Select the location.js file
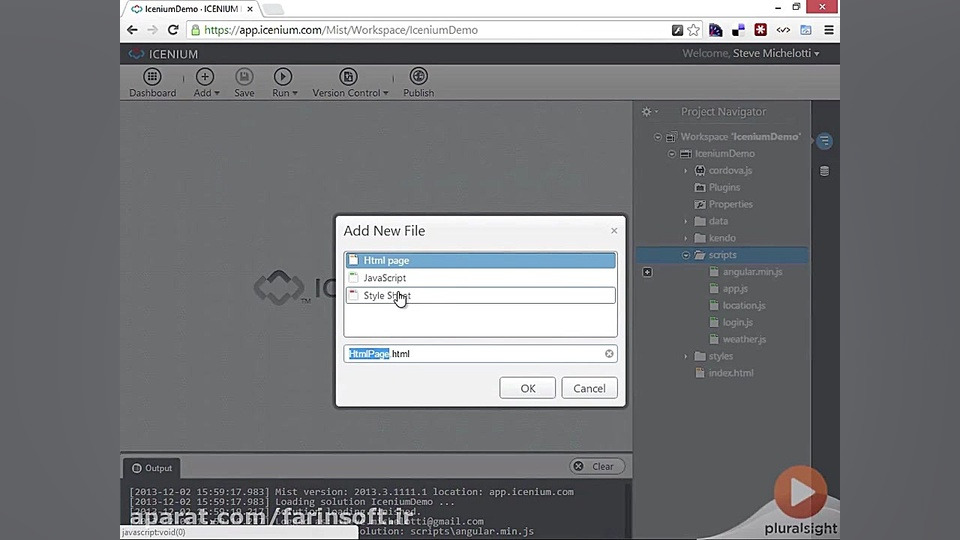 [737, 306]
